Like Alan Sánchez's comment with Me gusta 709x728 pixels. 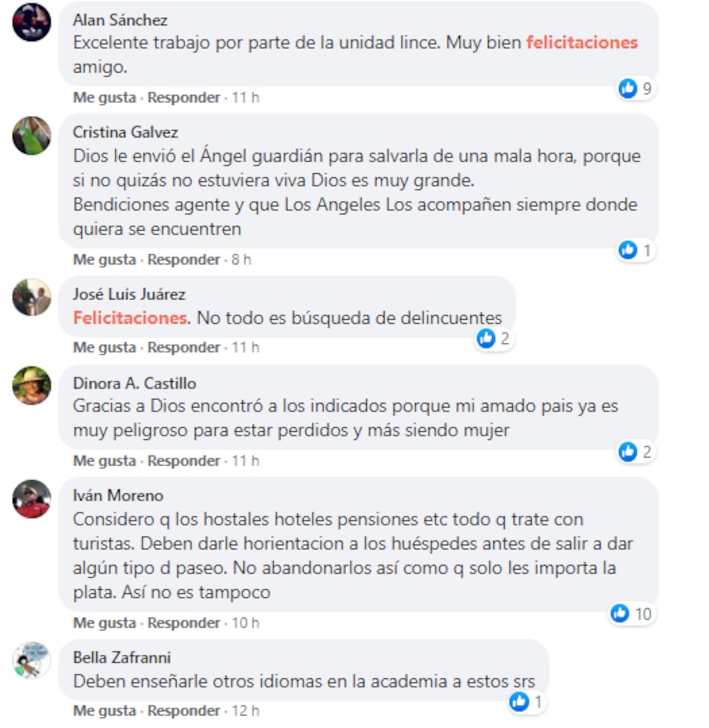[105, 97]
